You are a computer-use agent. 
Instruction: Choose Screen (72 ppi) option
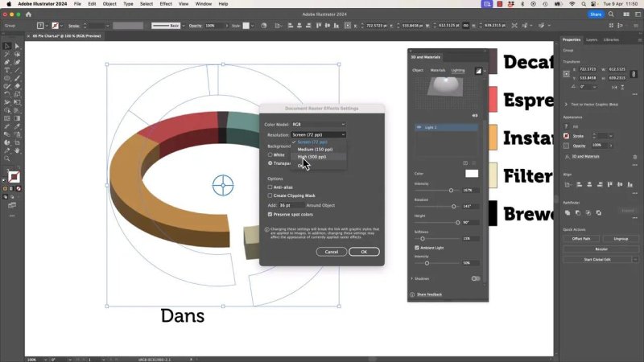pos(312,142)
